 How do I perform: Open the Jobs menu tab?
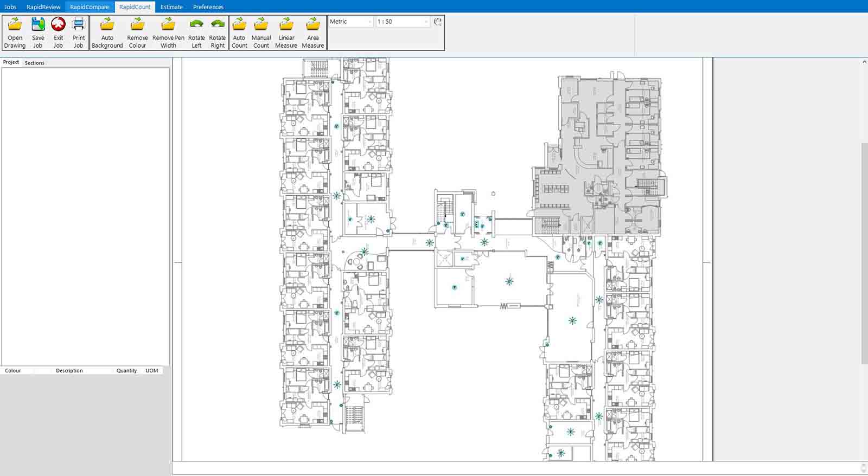pyautogui.click(x=10, y=7)
